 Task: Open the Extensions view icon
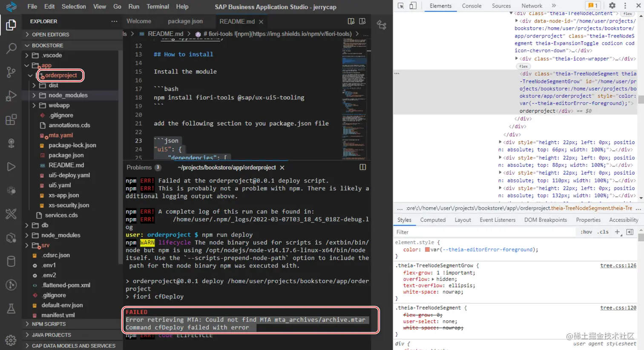[11, 120]
